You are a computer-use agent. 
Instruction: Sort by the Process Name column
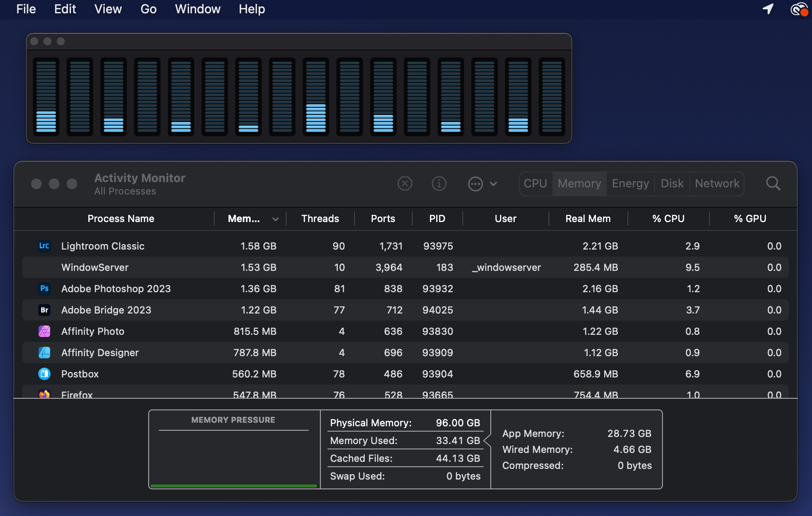121,218
